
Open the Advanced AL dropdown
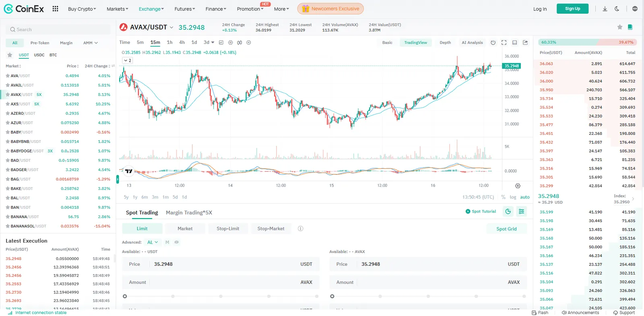[153, 242]
